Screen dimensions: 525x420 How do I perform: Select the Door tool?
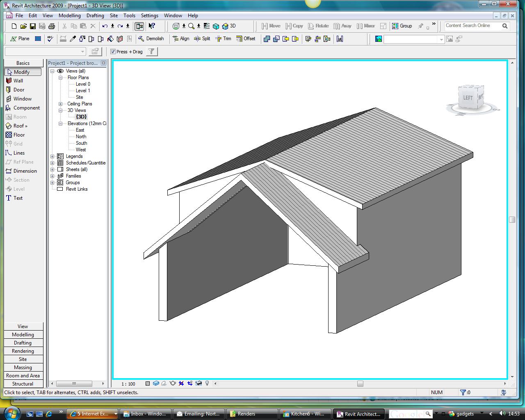pyautogui.click(x=18, y=90)
